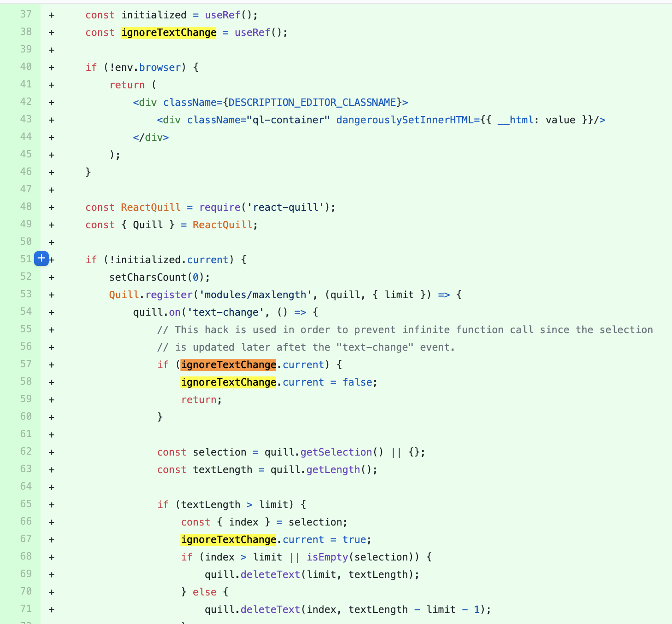The width and height of the screenshot is (672, 624).
Task: Select the text-change event string on line 54
Action: pyautogui.click(x=226, y=312)
